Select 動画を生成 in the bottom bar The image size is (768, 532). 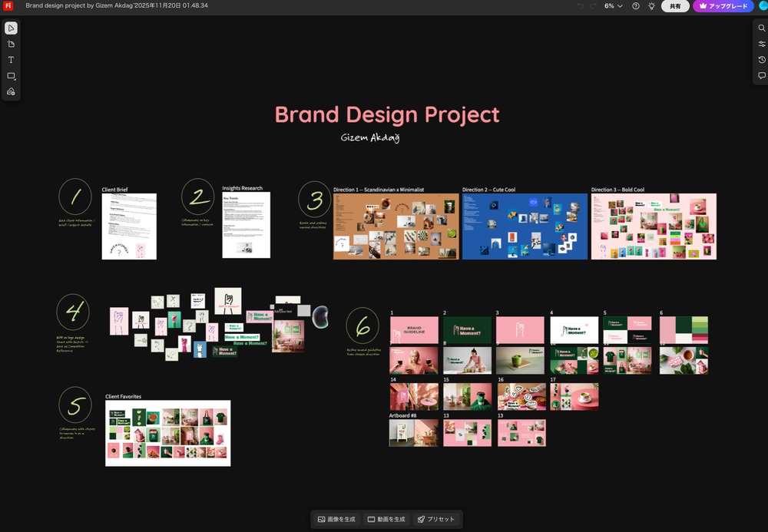click(x=386, y=519)
